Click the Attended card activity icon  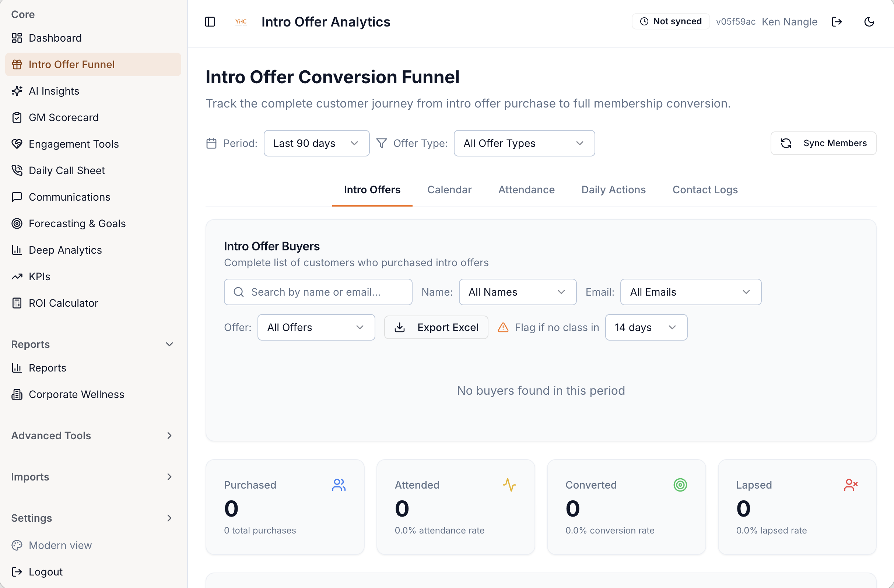coord(509,485)
